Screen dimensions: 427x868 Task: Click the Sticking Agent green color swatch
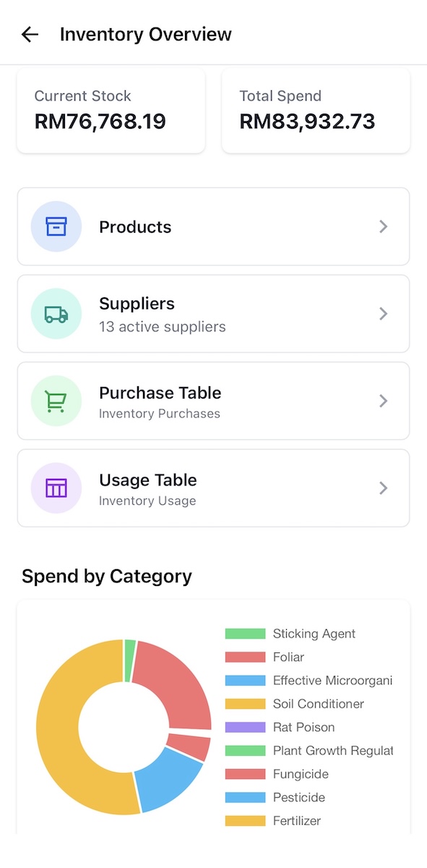coord(244,633)
